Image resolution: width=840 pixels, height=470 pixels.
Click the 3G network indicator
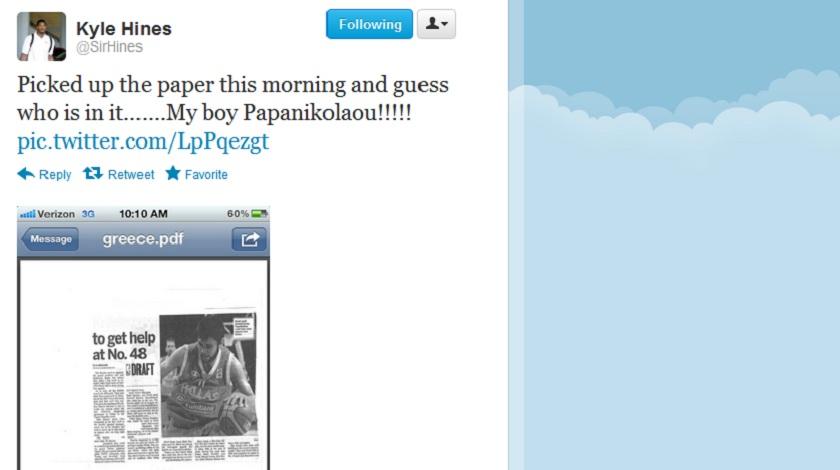point(88,214)
